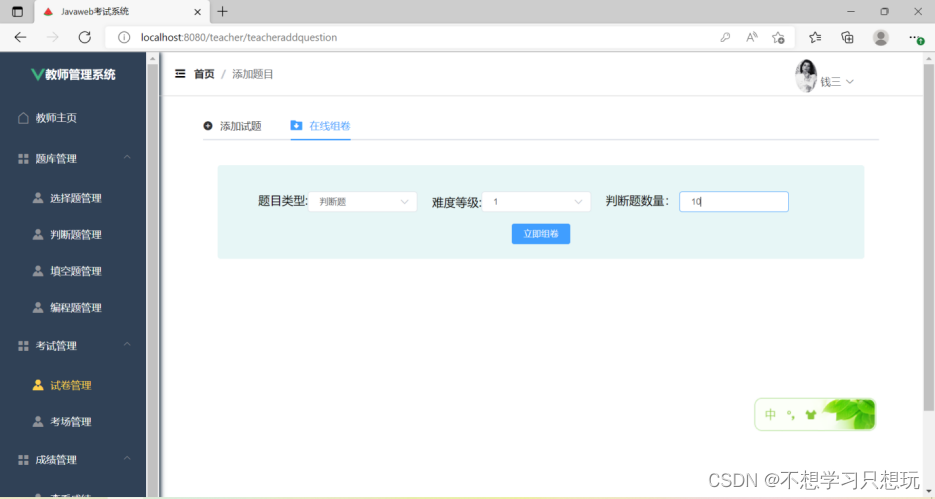Collapse the 考试管理 submenu chevron
The width and height of the screenshot is (935, 499).
[127, 345]
